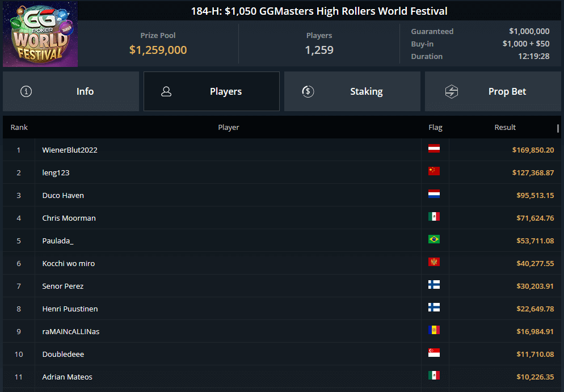Click the Prop Bet hexagon icon

click(452, 91)
